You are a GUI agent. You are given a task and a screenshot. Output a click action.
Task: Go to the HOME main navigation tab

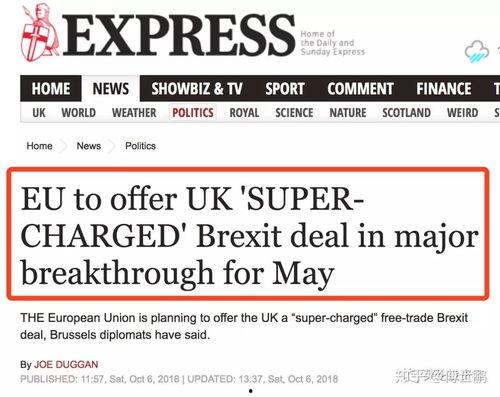pos(51,89)
